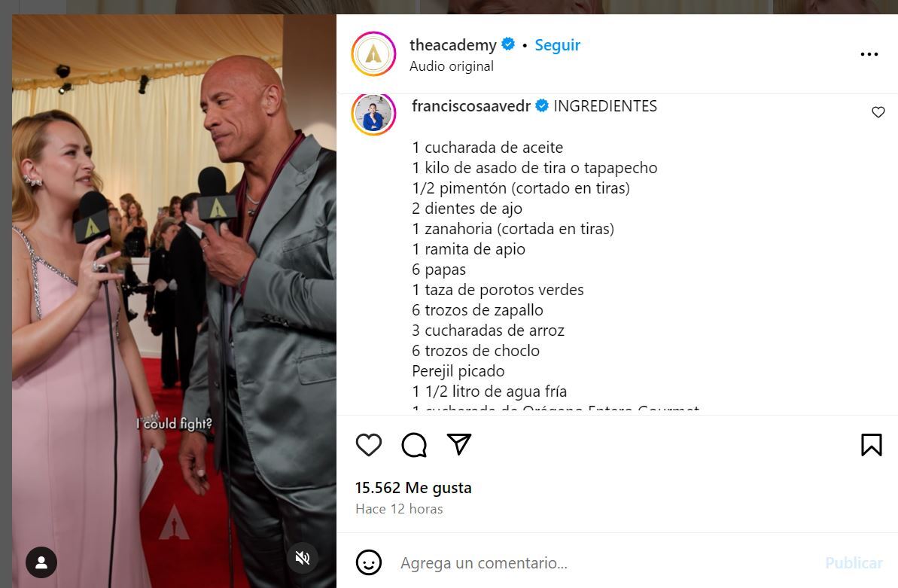
Task: Open franciscosaavedr profile avatar
Action: 373,114
